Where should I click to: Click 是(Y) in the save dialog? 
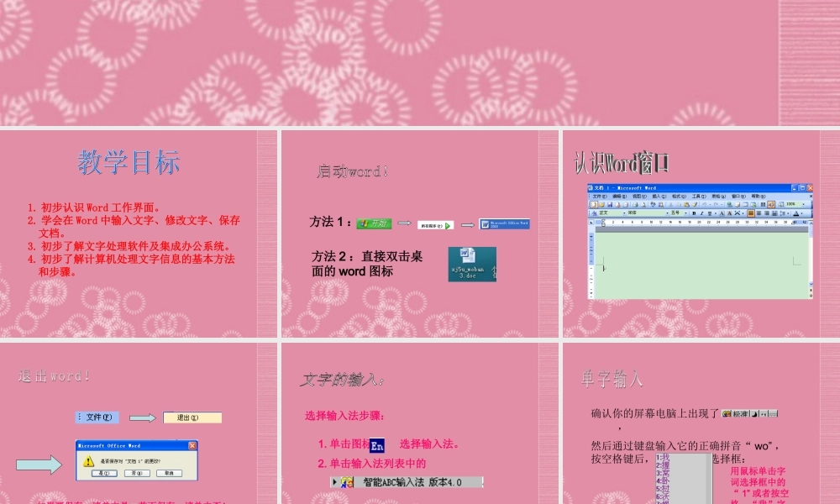pyautogui.click(x=104, y=473)
